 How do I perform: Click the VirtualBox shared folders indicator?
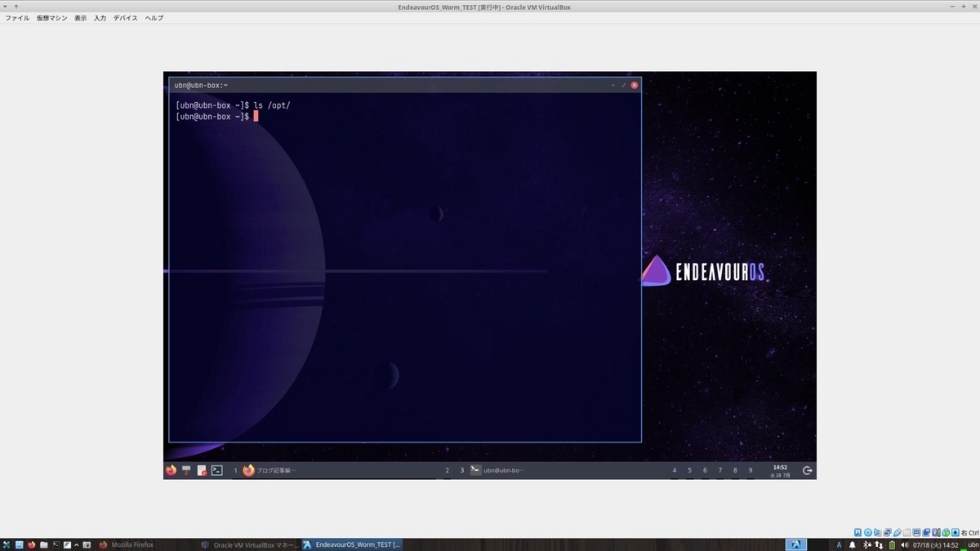tap(906, 532)
